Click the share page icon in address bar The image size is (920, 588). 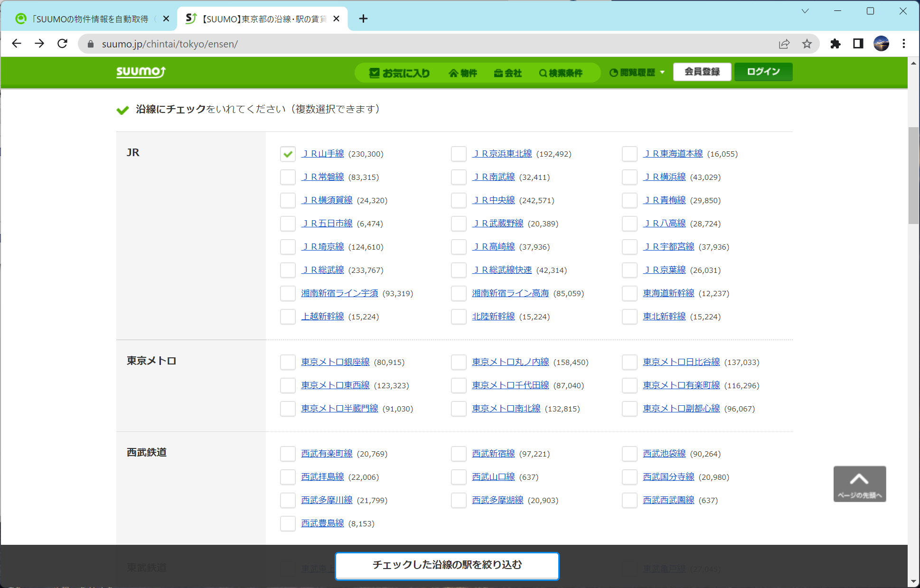coord(784,44)
